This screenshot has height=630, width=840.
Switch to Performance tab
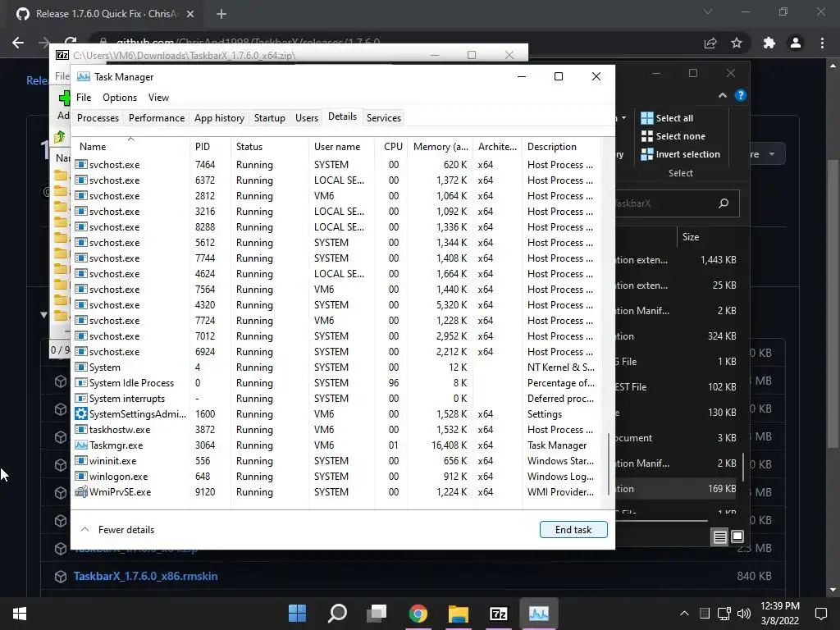tap(157, 118)
